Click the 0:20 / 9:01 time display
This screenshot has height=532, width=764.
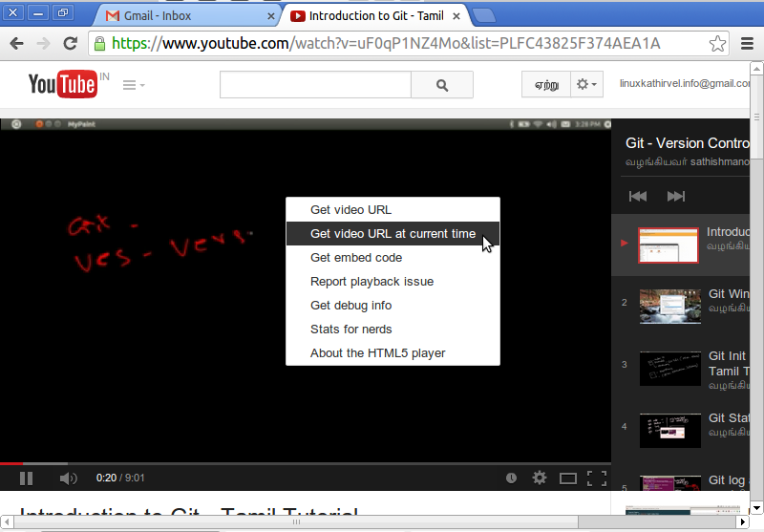(120, 478)
